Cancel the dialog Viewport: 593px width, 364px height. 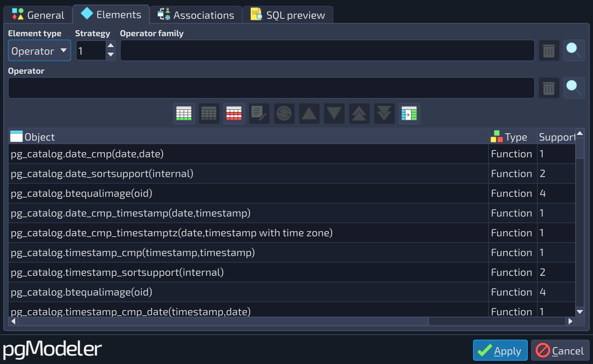tap(560, 350)
